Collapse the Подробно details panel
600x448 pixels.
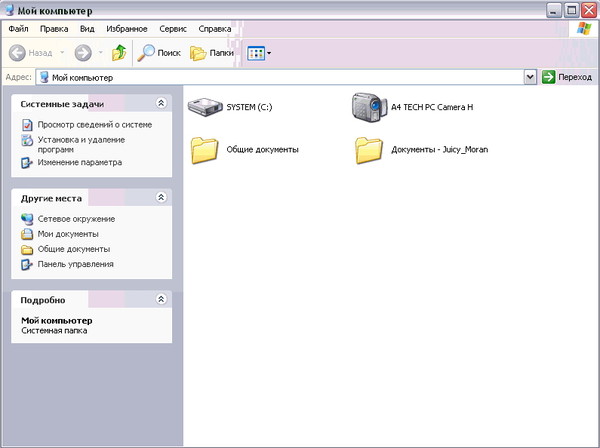pos(161,299)
